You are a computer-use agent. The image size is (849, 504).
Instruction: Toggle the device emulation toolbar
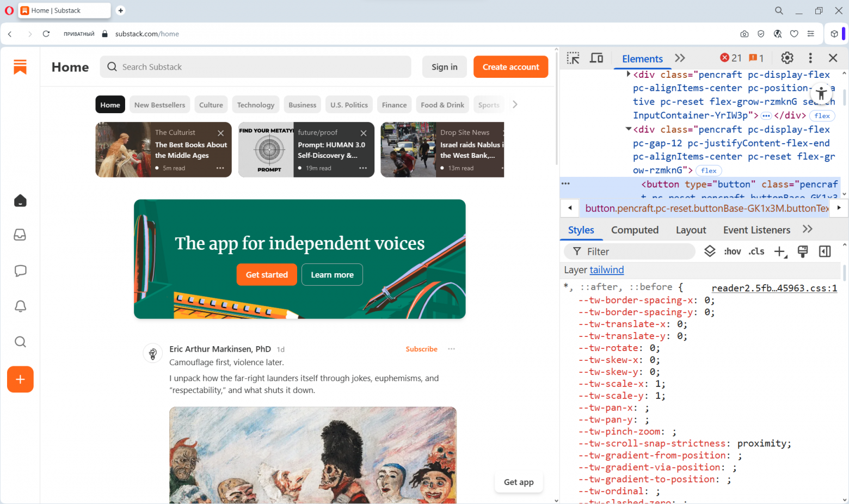click(596, 58)
